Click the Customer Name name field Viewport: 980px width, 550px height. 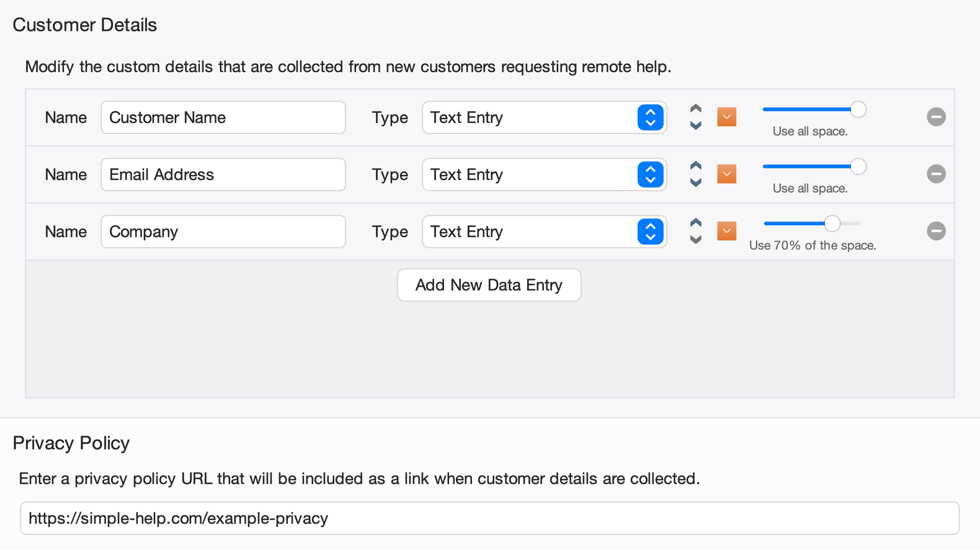223,117
